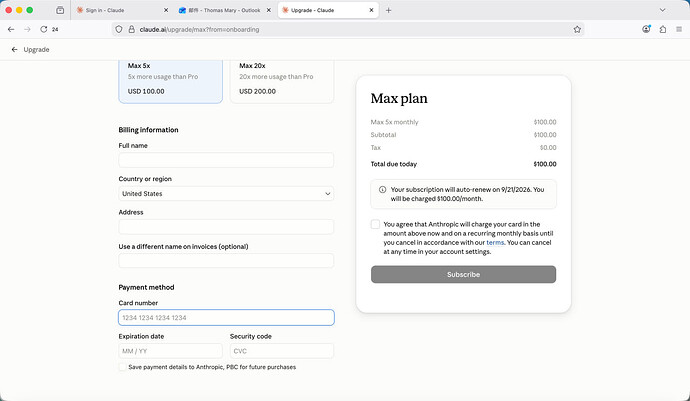Close the Thomas Mary - Outlook tab
The width and height of the screenshot is (690, 401).
268,10
